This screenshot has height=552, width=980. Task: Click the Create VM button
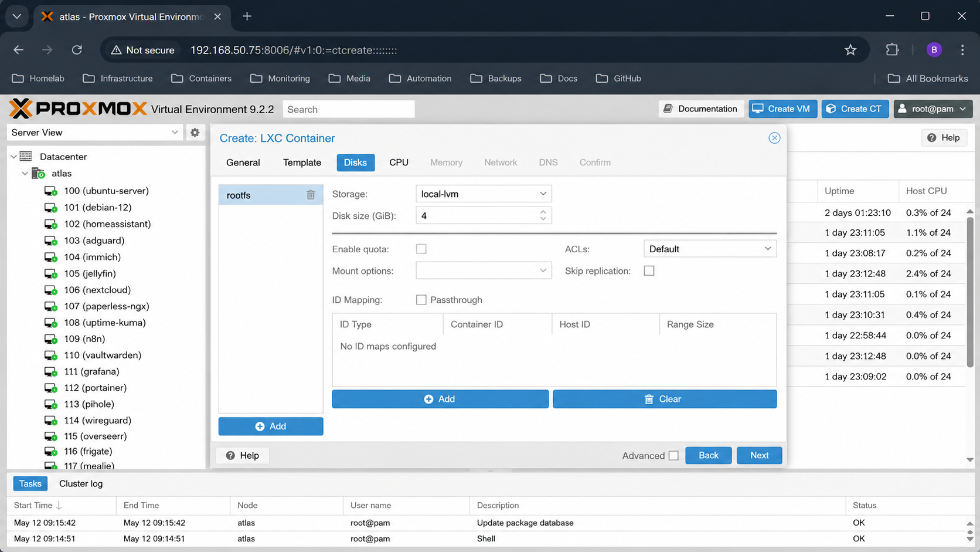(782, 109)
